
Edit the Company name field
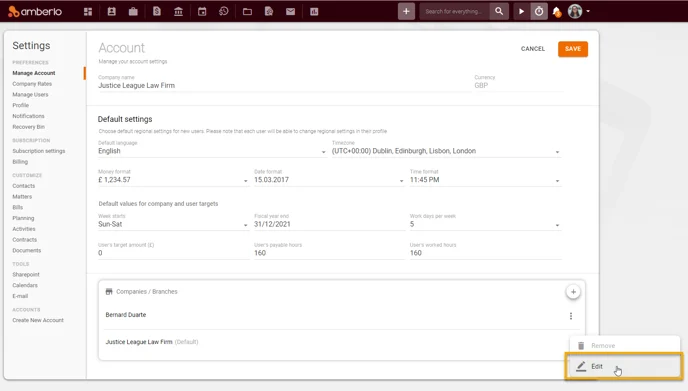[284, 86]
